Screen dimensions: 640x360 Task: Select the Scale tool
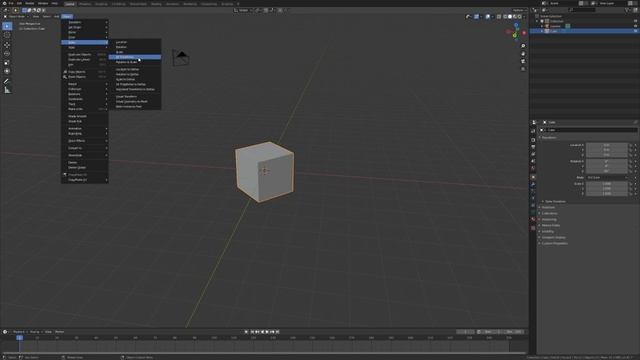click(x=7, y=62)
